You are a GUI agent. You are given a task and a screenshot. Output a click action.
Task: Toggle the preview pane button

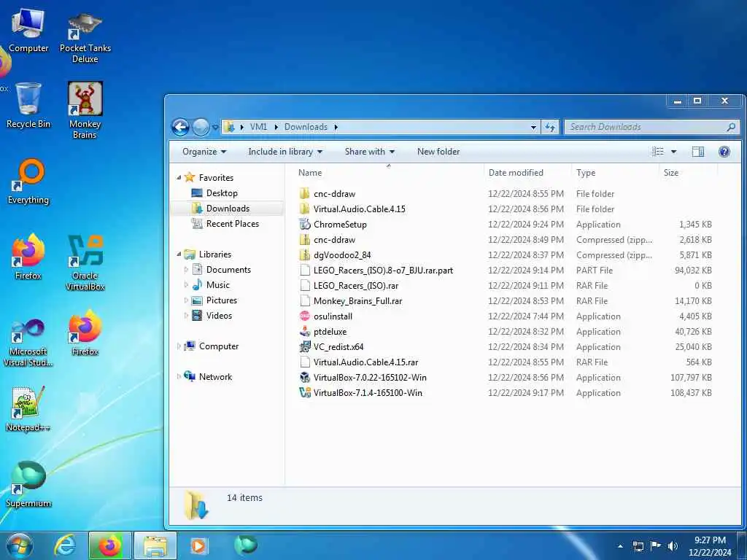(698, 152)
